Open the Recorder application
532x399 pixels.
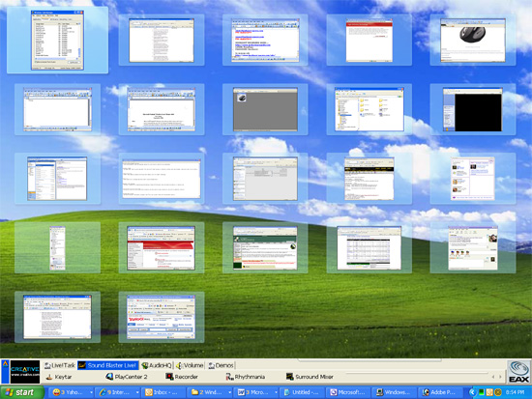(x=182, y=377)
